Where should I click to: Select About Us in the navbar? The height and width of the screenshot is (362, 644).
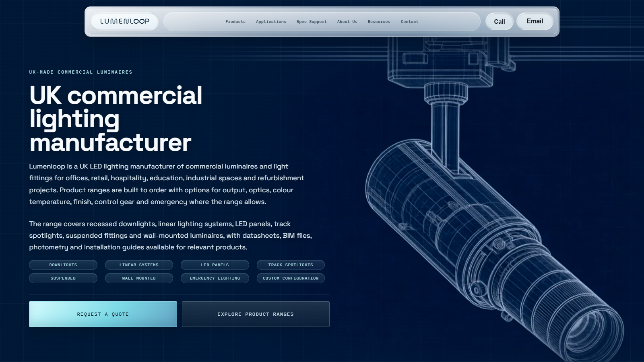[347, 22]
